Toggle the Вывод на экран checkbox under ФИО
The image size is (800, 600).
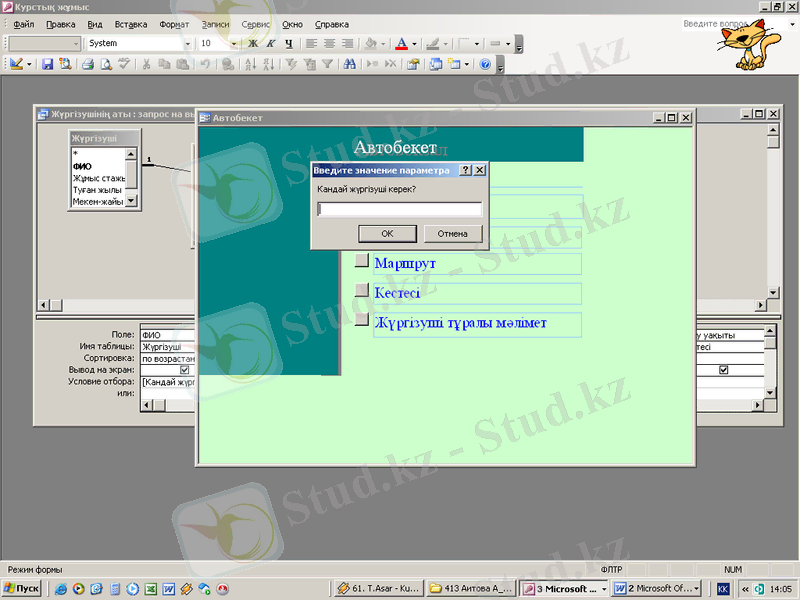point(184,369)
